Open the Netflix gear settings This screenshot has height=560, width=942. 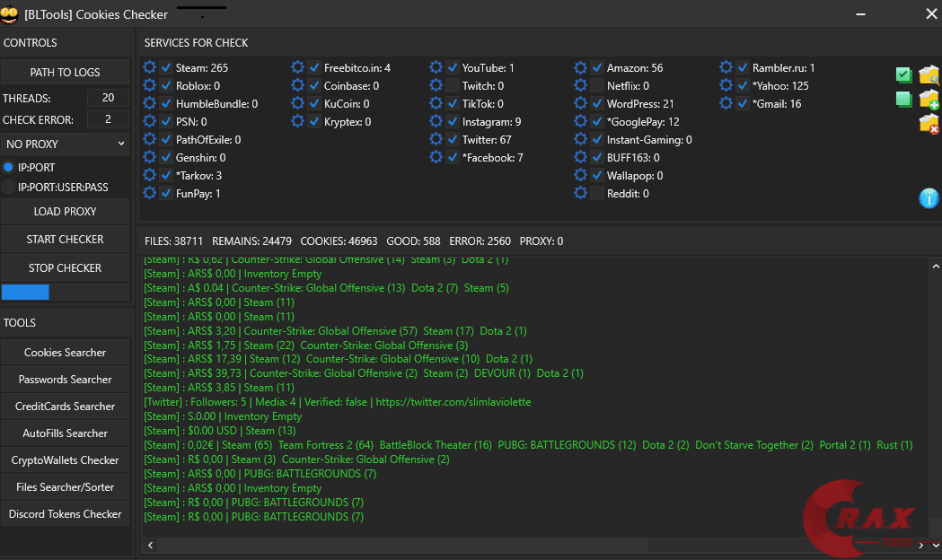[580, 85]
